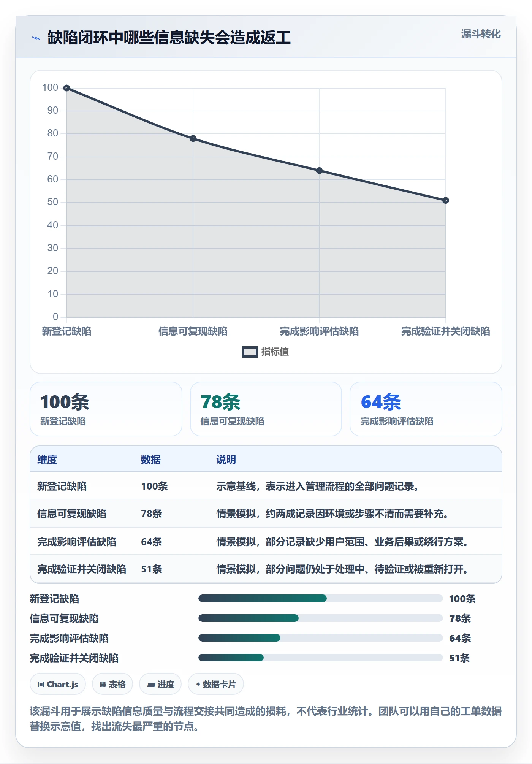Click the chart data point for 完成影响评估缺陷
The image size is (532, 764).
[x=319, y=171]
